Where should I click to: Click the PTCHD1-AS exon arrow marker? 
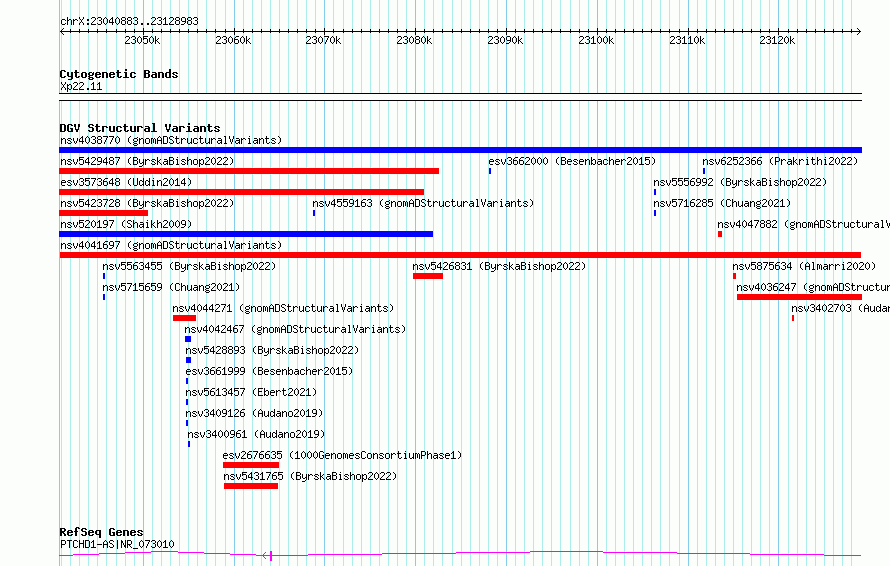click(268, 555)
